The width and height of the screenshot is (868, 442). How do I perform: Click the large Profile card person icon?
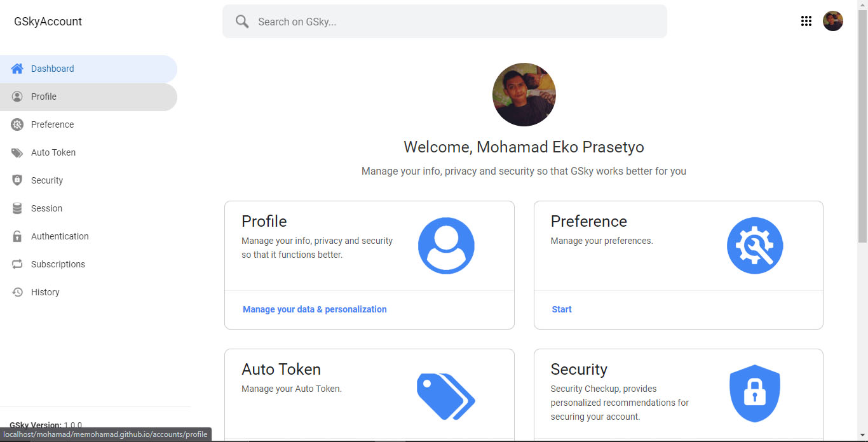pyautogui.click(x=446, y=246)
